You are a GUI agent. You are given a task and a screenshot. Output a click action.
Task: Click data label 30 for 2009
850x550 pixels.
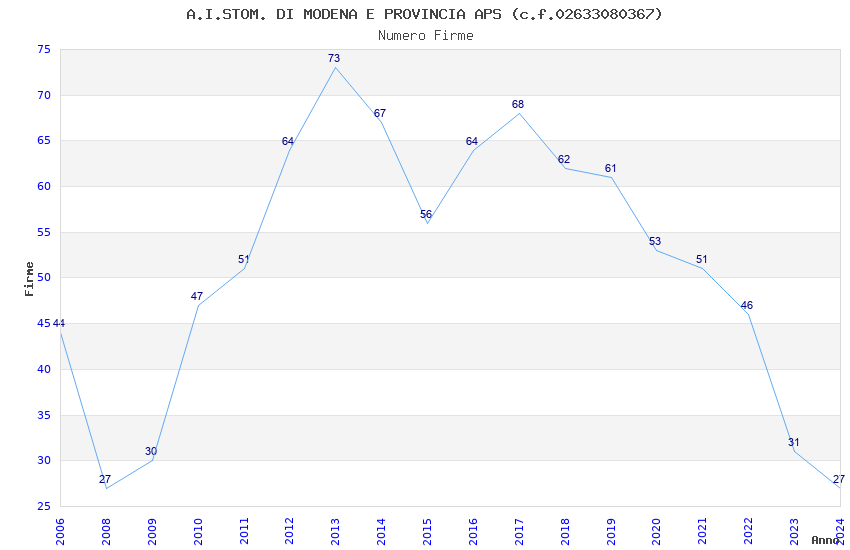[x=151, y=451]
